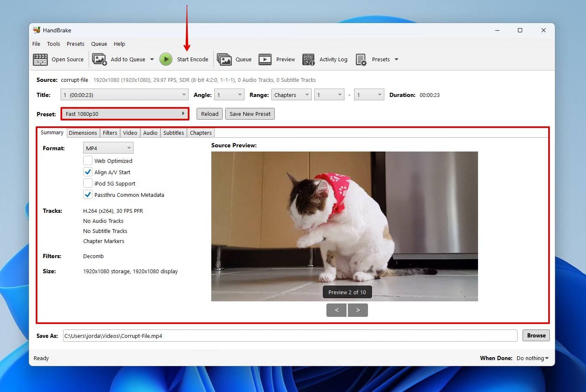Viewport: 586px width, 392px height.
Task: Click the HandBrake app logo in title bar
Action: coord(37,30)
